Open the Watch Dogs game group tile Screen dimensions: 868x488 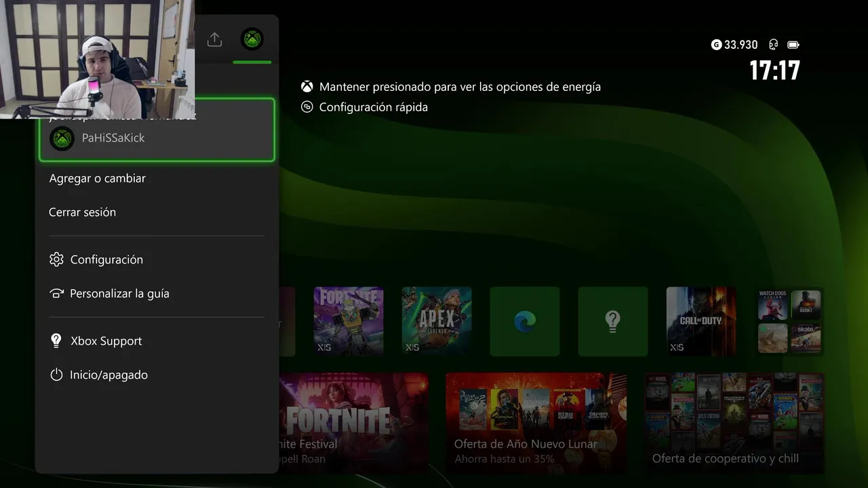point(789,321)
